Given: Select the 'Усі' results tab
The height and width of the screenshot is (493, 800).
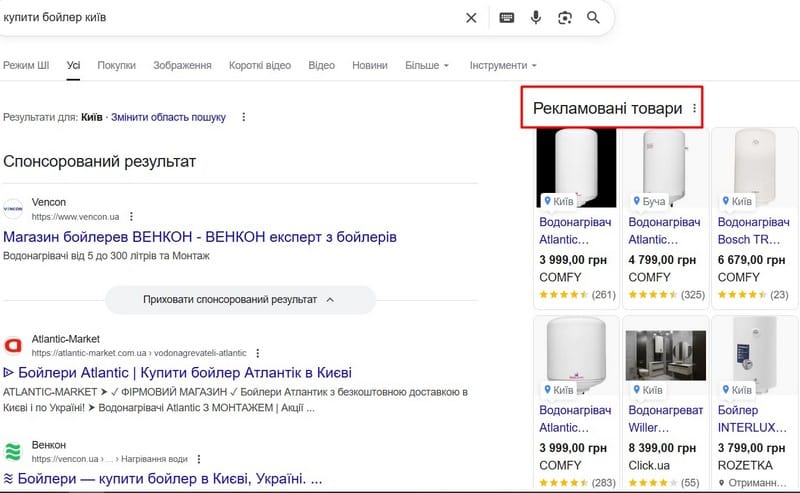Looking at the screenshot, I should (73, 65).
